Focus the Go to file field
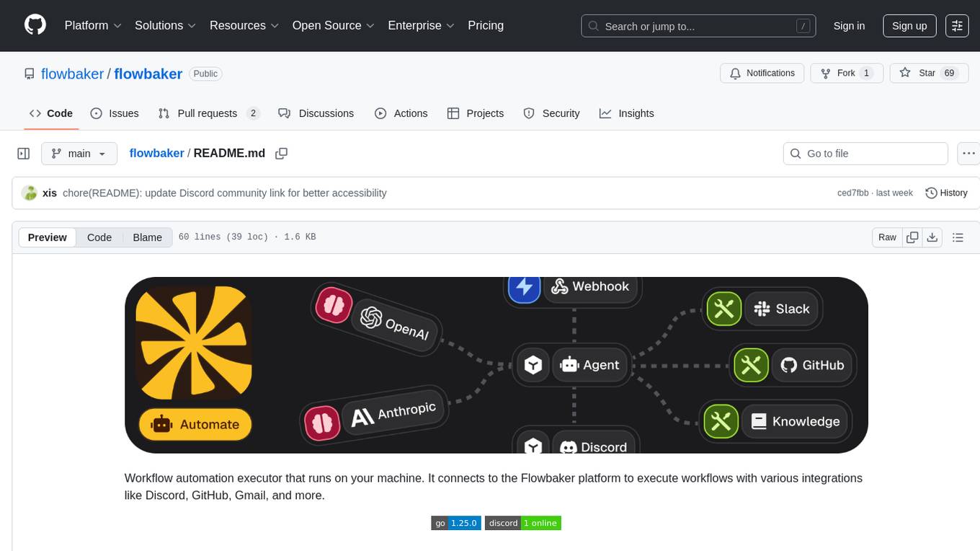Image resolution: width=980 pixels, height=551 pixels. click(865, 154)
